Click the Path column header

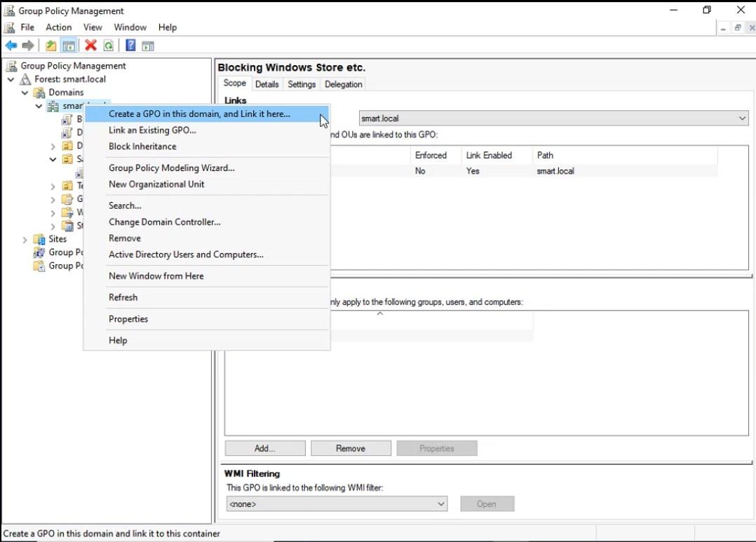pyautogui.click(x=625, y=155)
